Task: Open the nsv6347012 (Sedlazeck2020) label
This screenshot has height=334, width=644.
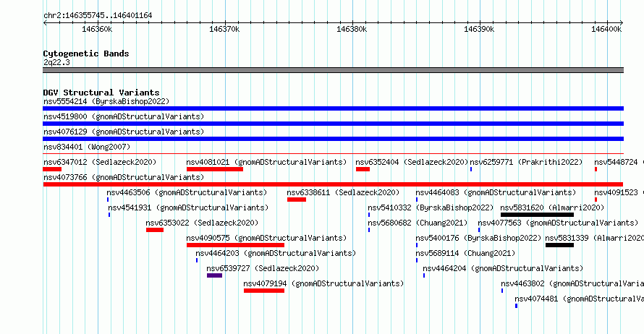Action: coord(100,162)
